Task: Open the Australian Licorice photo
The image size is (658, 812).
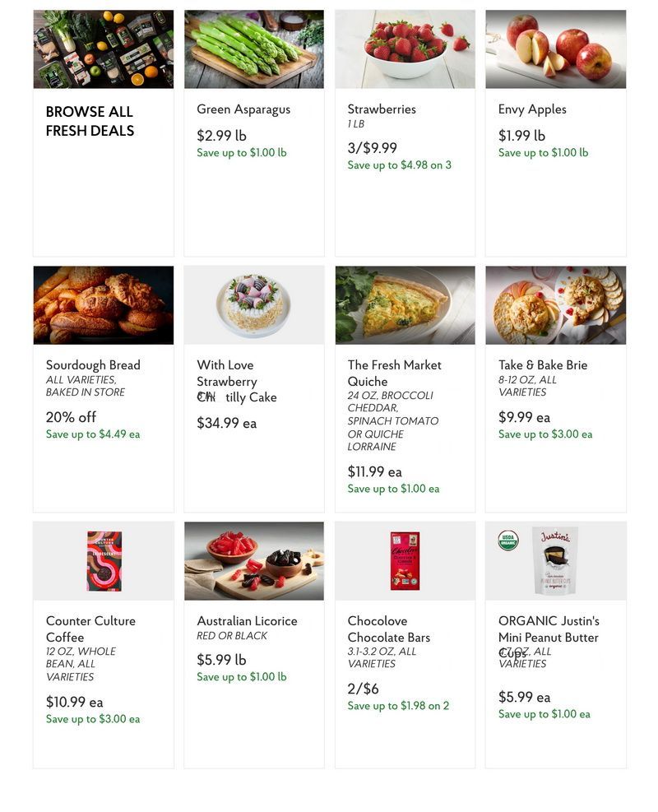Action: coord(253,561)
